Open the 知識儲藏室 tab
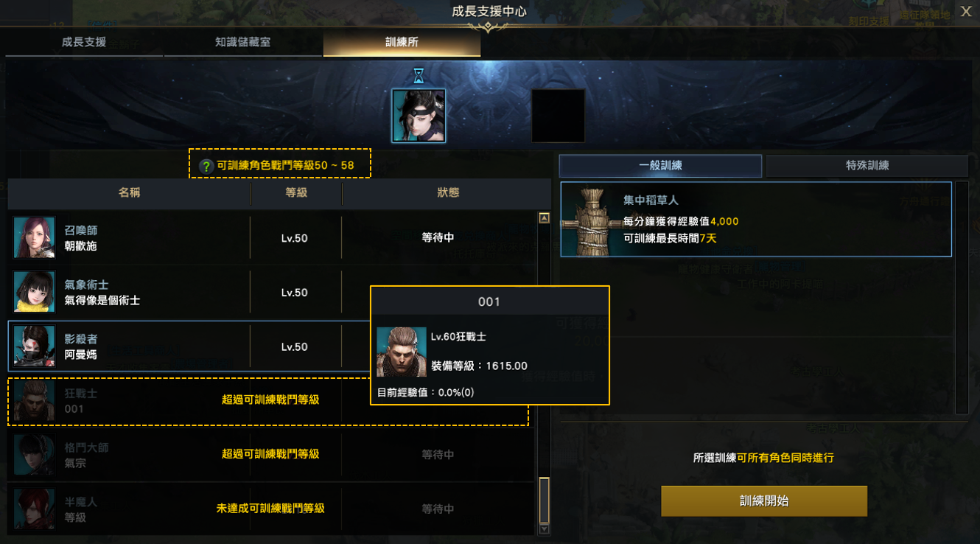This screenshot has width=980, height=544. tap(242, 42)
